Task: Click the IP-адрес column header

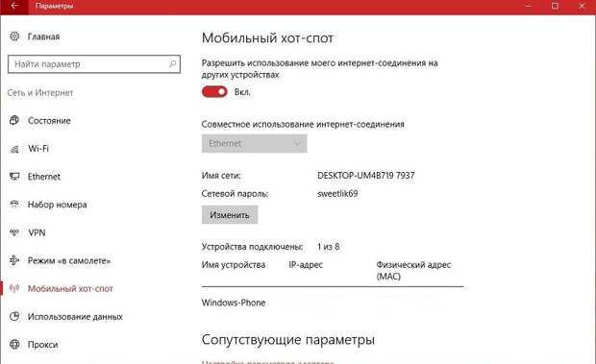Action: click(x=306, y=264)
